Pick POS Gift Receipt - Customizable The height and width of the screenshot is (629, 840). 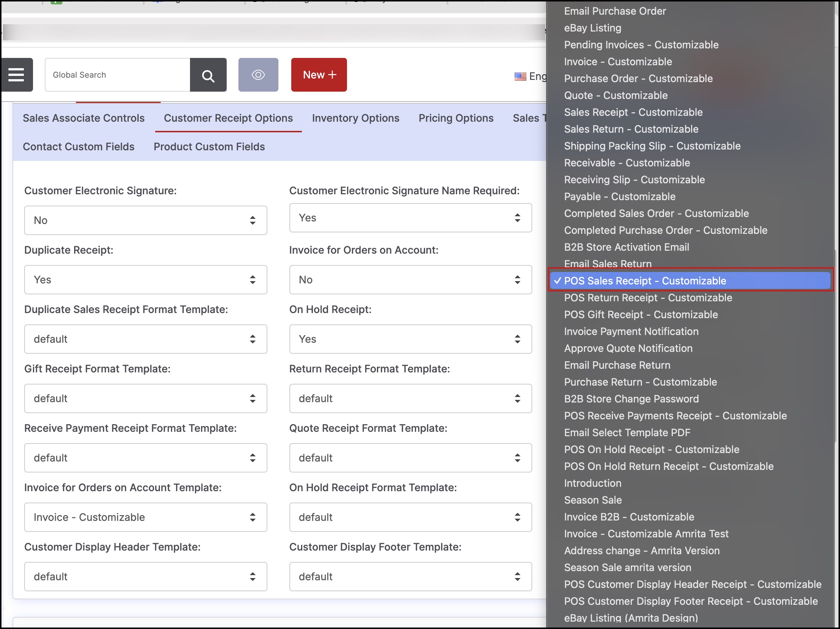(x=690, y=314)
